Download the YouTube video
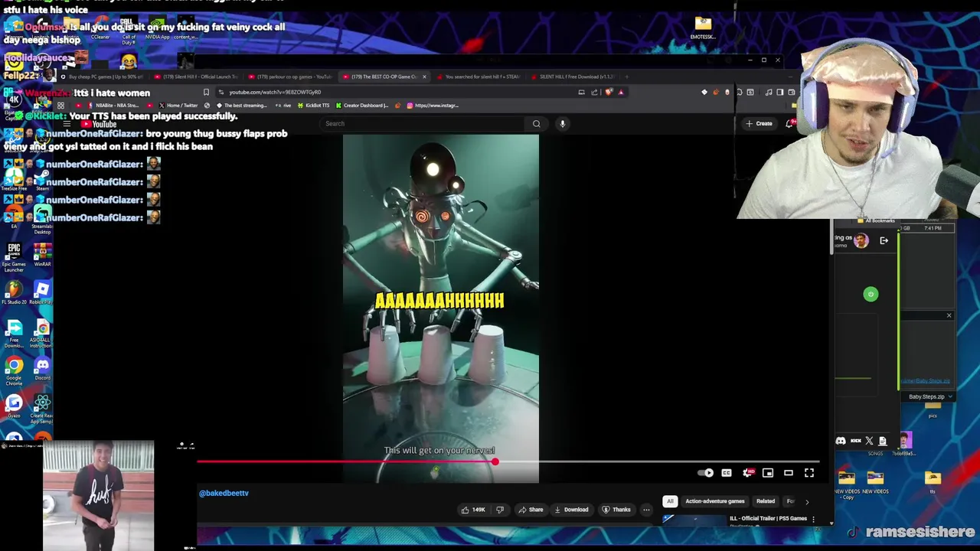 (x=571, y=510)
